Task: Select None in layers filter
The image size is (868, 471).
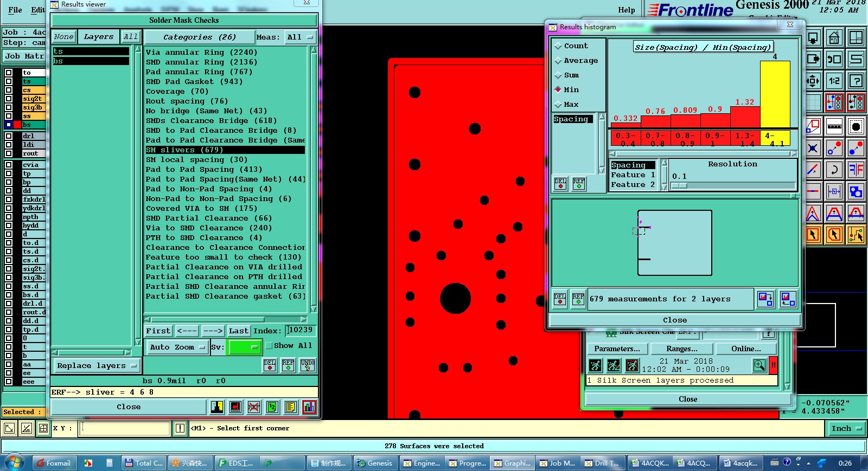Action: tap(63, 37)
